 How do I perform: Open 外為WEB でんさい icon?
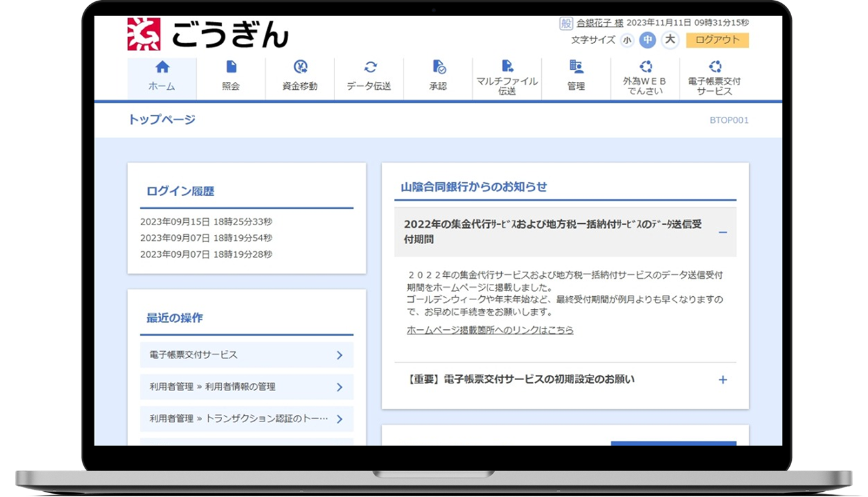click(x=645, y=66)
